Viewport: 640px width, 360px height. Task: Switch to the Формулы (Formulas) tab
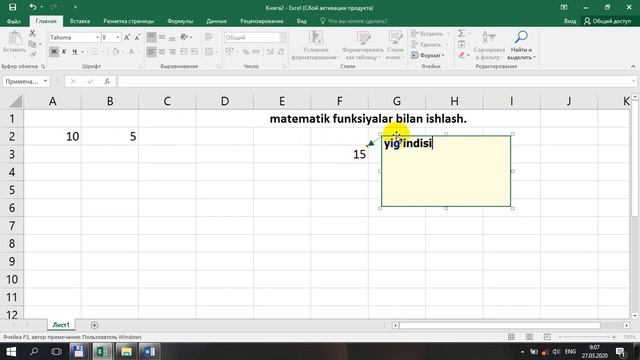point(180,21)
